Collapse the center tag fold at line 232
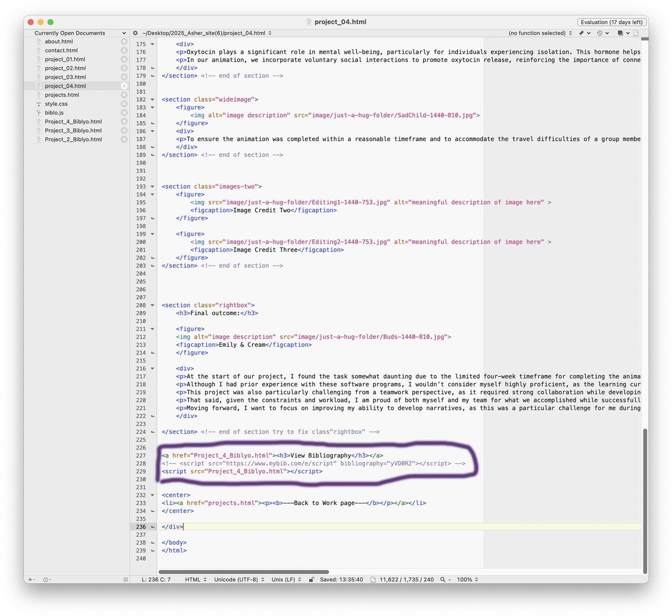Screen dimensions: 672x616 tap(153, 495)
